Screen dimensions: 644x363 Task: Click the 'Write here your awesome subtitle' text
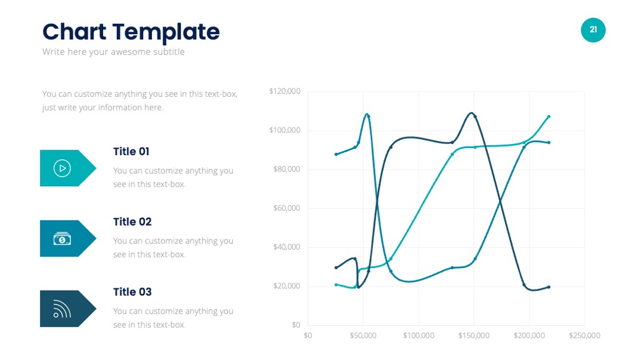click(x=113, y=52)
